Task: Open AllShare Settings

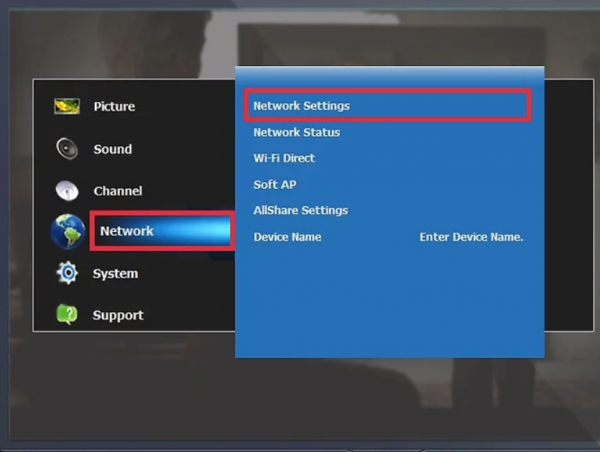Action: (300, 210)
